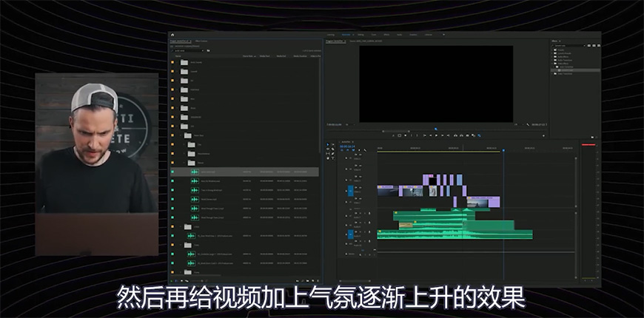This screenshot has width=644, height=318.
Task: Open the playback resolution dropdown
Action: coord(519,124)
